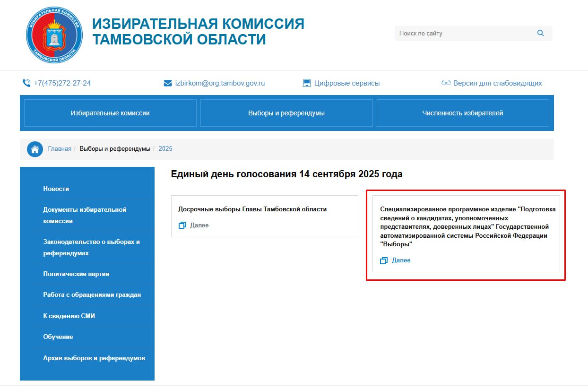Click the izbirkom@org.tambov.gov.ru email link
Viewport: 588px width, 390px height.
(x=220, y=83)
